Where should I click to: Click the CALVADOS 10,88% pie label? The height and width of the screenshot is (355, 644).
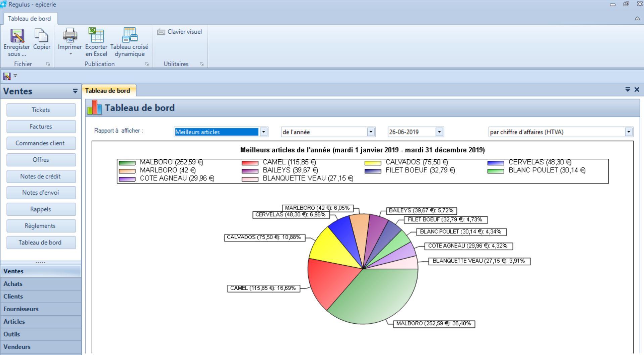click(264, 238)
